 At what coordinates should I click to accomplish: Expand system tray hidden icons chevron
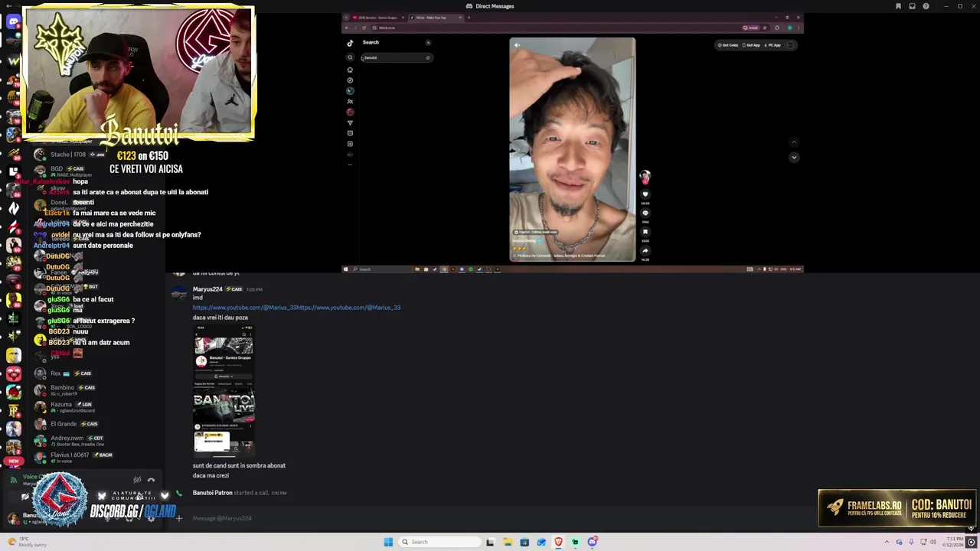887,542
